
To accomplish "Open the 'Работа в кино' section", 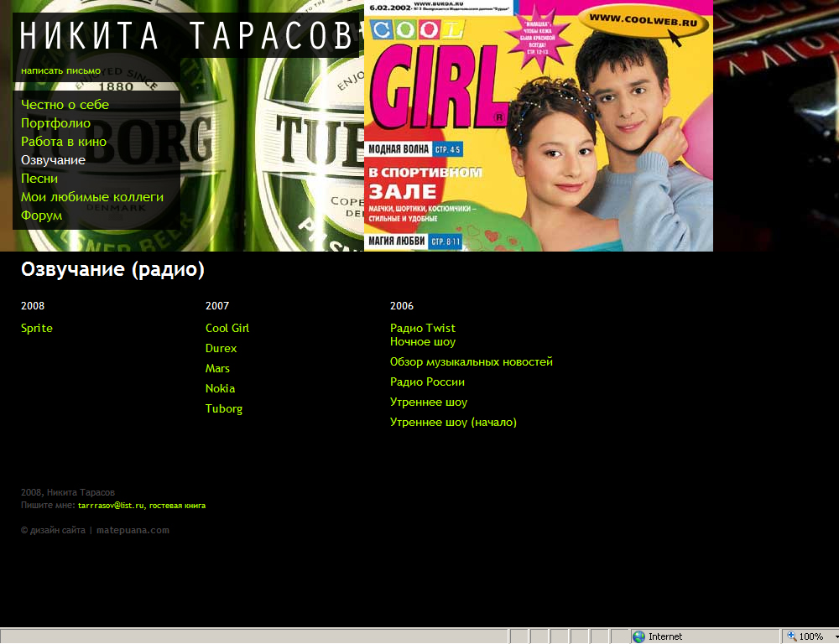I will click(64, 142).
